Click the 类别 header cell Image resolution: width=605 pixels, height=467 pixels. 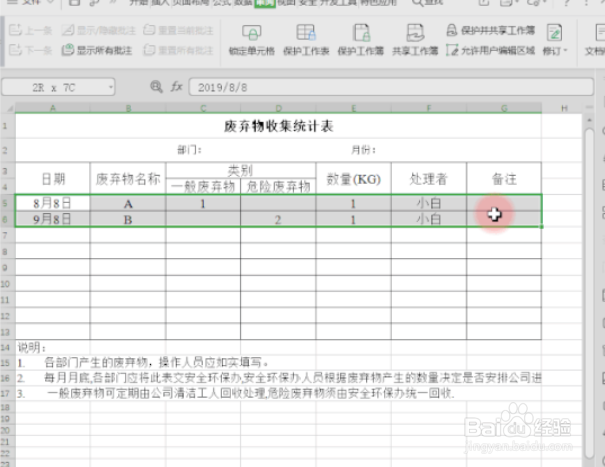tap(240, 170)
